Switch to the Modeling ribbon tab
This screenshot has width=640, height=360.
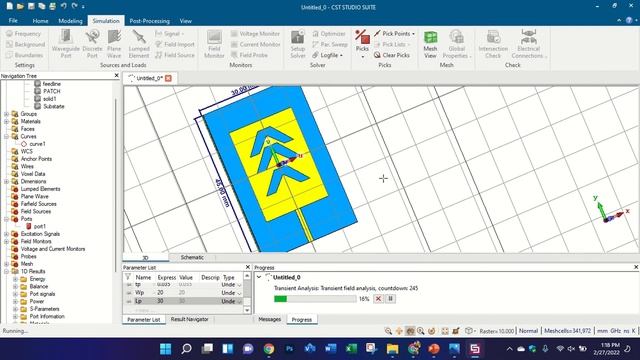tap(70, 20)
